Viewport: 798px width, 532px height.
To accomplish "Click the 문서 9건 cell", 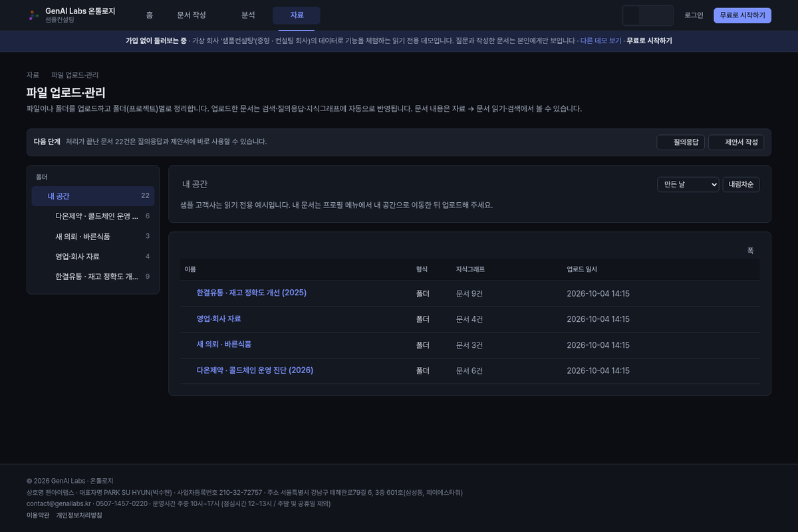I will 469,293.
